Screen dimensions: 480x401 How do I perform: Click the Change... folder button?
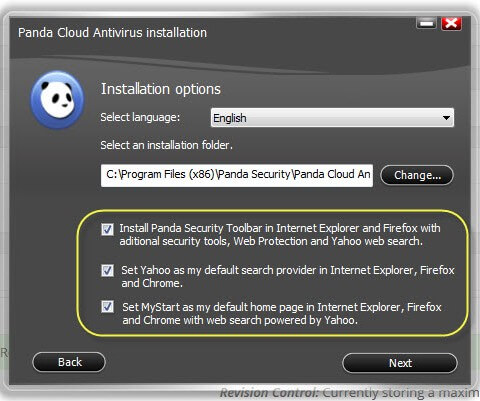click(x=417, y=175)
